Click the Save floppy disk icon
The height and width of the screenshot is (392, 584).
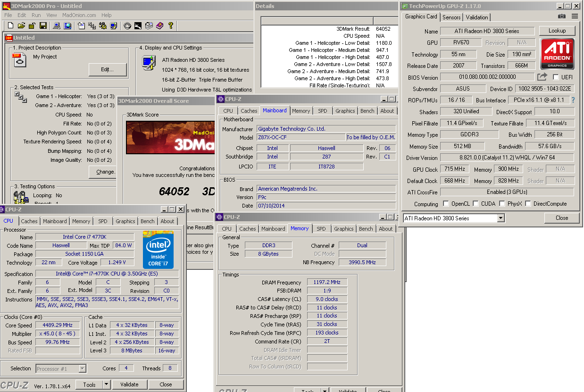click(x=43, y=25)
